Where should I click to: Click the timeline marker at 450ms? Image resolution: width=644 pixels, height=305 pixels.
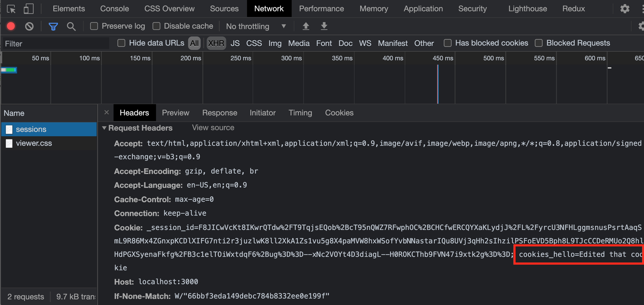(x=438, y=82)
